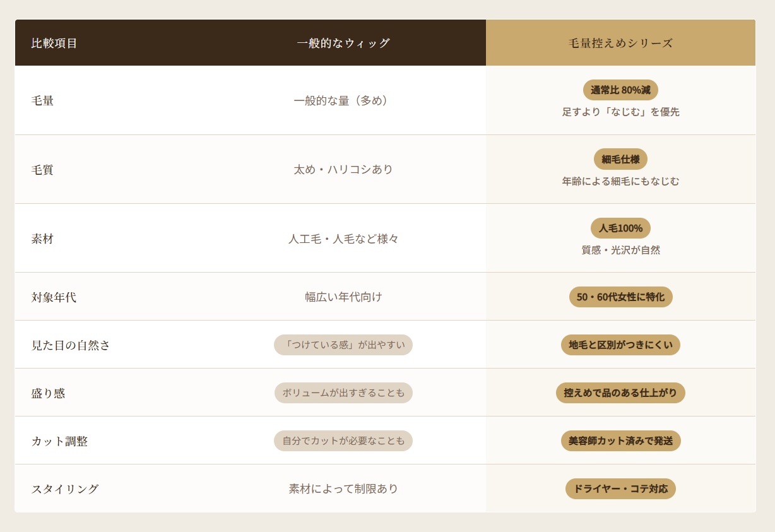Click the 比較項目 column header
The width and height of the screenshot is (775, 532).
54,43
